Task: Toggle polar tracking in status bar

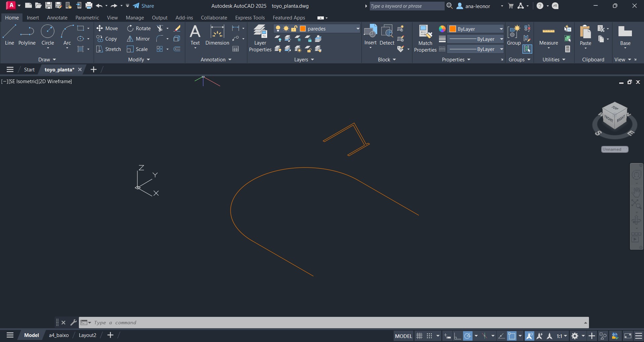Action: click(x=467, y=336)
